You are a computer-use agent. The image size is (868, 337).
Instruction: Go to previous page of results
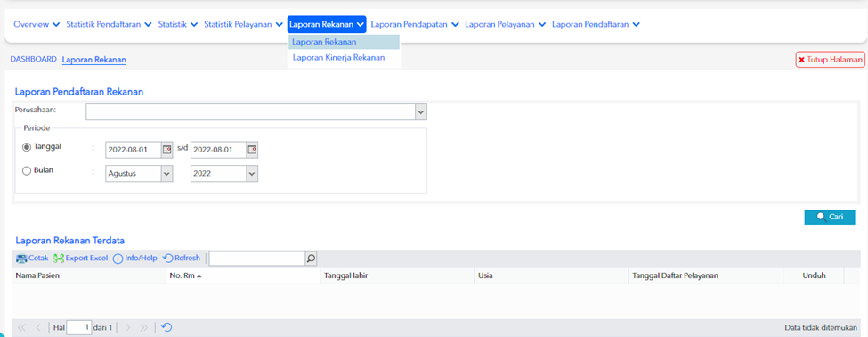click(38, 327)
